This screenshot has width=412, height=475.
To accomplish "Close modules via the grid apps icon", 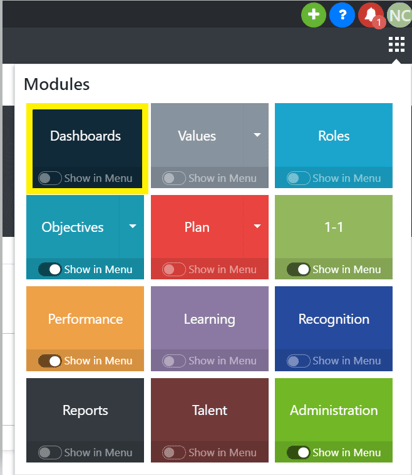I will click(x=397, y=45).
